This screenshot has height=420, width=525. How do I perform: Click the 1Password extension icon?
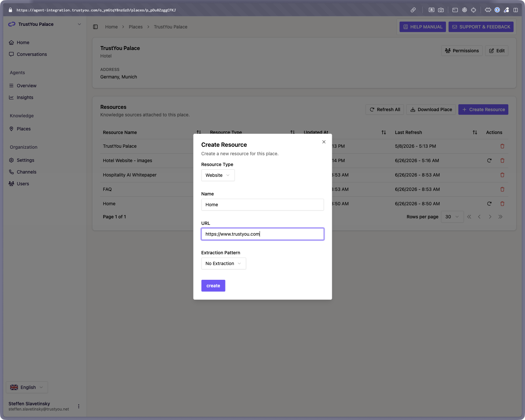[x=497, y=10]
